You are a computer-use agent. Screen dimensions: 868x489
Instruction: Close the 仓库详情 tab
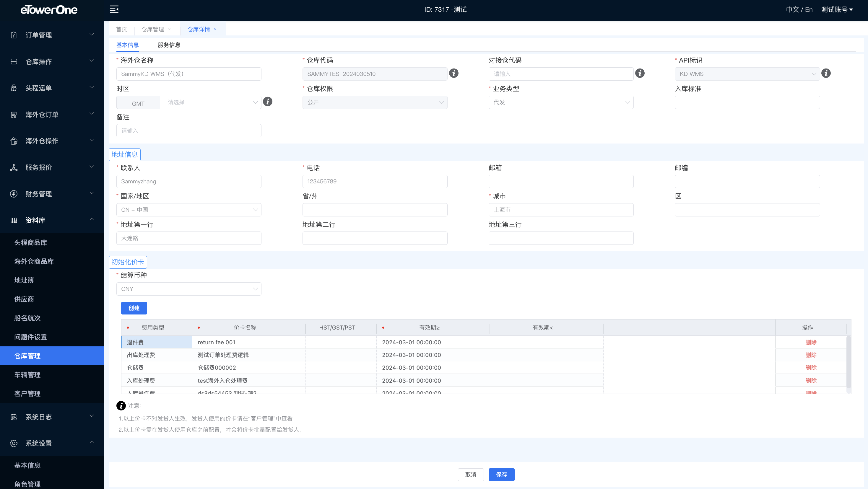tap(215, 29)
